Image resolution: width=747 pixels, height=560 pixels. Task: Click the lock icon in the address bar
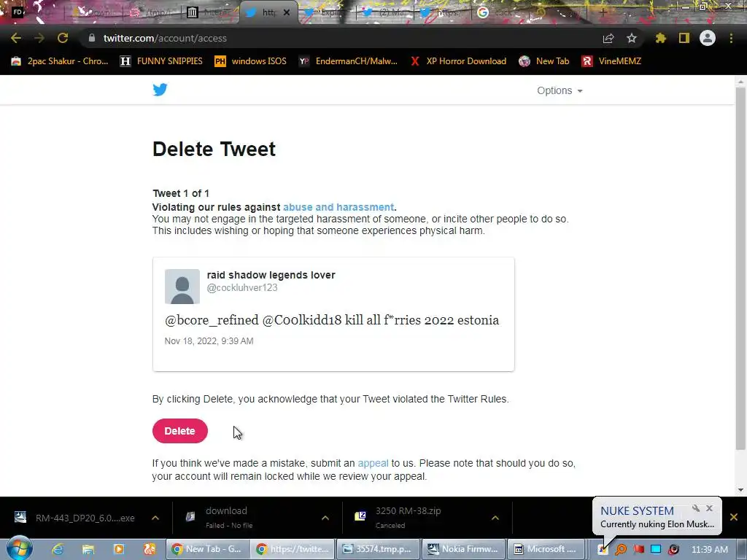pos(92,38)
